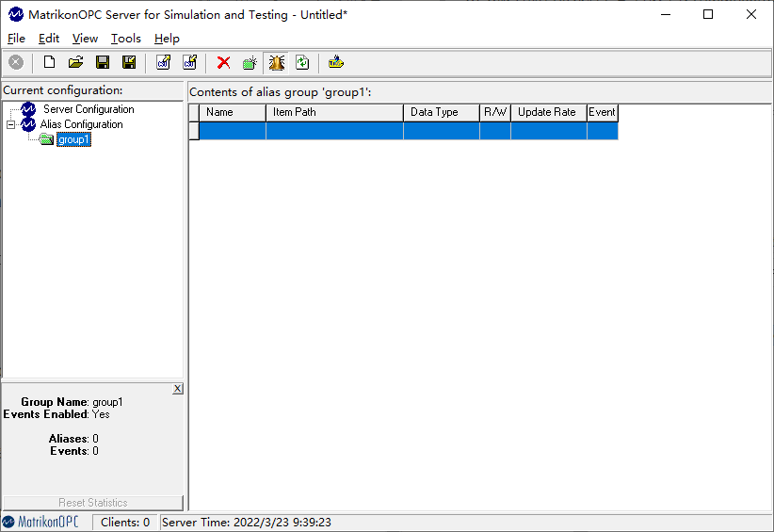The image size is (774, 532).
Task: Click the green refresh document icon
Action: [x=302, y=63]
